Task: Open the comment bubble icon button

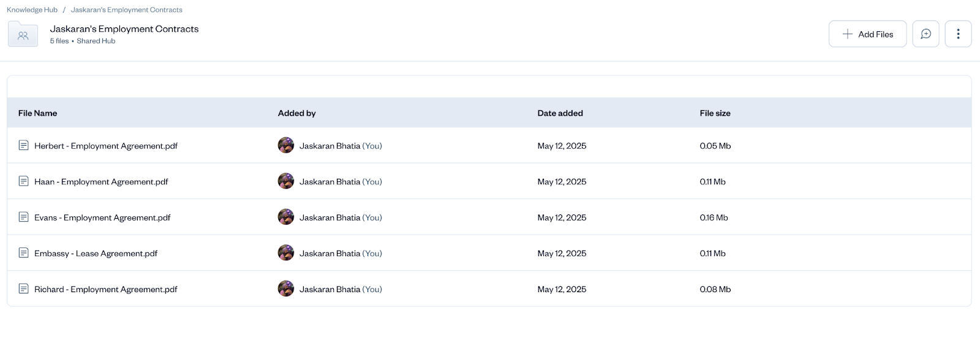Action: [x=925, y=34]
